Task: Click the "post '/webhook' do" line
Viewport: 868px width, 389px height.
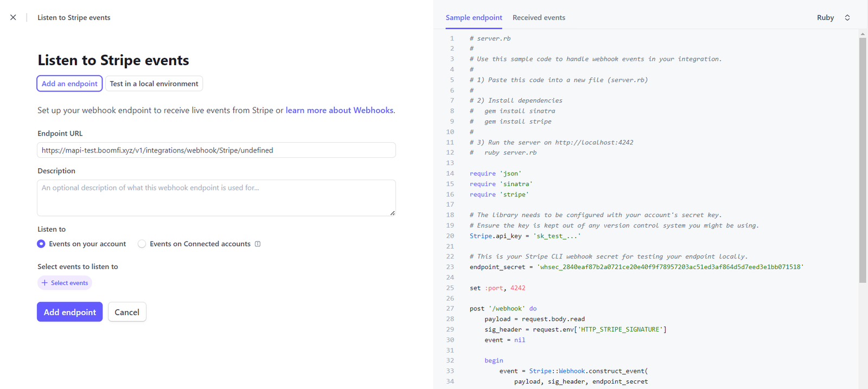Action: [x=503, y=309]
